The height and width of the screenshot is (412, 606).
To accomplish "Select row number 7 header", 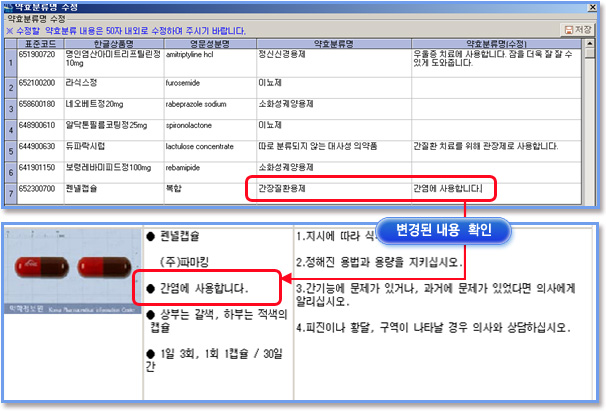I will tap(11, 189).
